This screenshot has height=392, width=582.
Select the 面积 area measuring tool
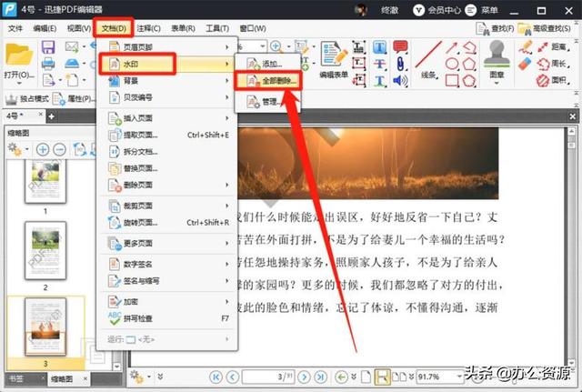point(553,80)
